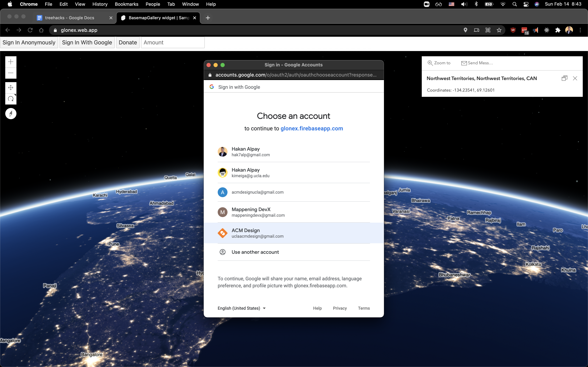Open Chrome extensions puzzle icon
This screenshot has width=588, height=367.
pos(558,30)
